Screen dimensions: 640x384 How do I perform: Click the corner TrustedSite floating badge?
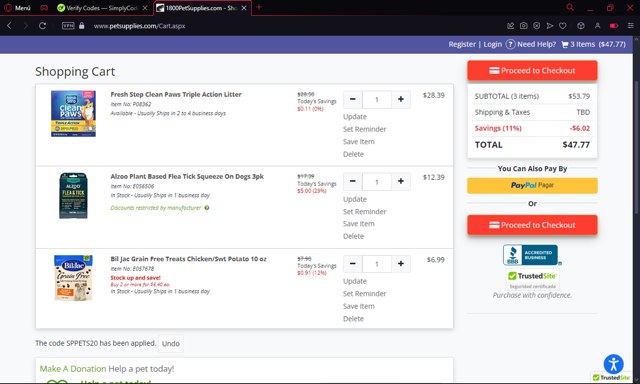click(611, 378)
